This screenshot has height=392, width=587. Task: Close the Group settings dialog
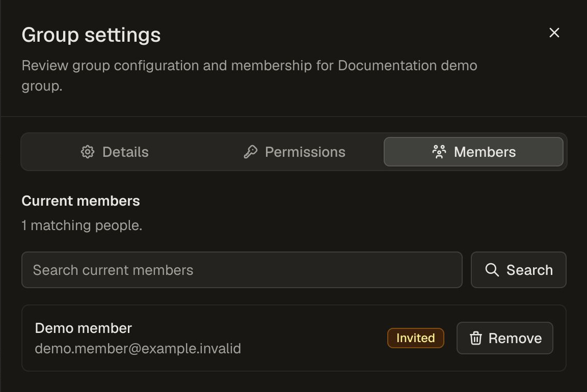(x=554, y=33)
